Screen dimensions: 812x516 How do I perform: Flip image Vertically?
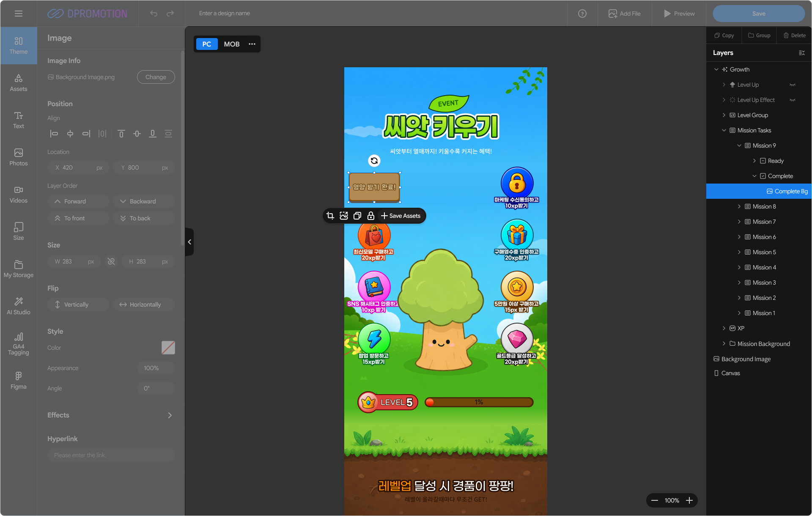pos(79,305)
